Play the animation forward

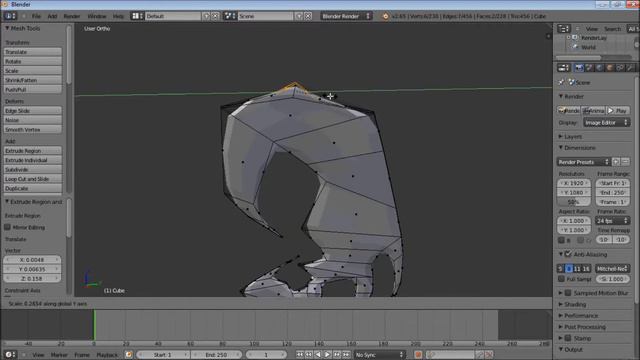point(327,355)
